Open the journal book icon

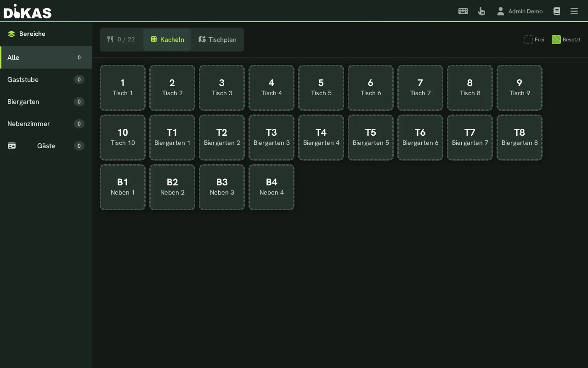[557, 11]
